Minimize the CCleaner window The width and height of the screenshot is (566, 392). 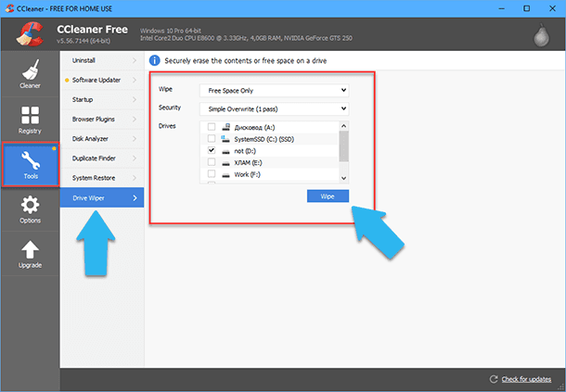(502, 8)
